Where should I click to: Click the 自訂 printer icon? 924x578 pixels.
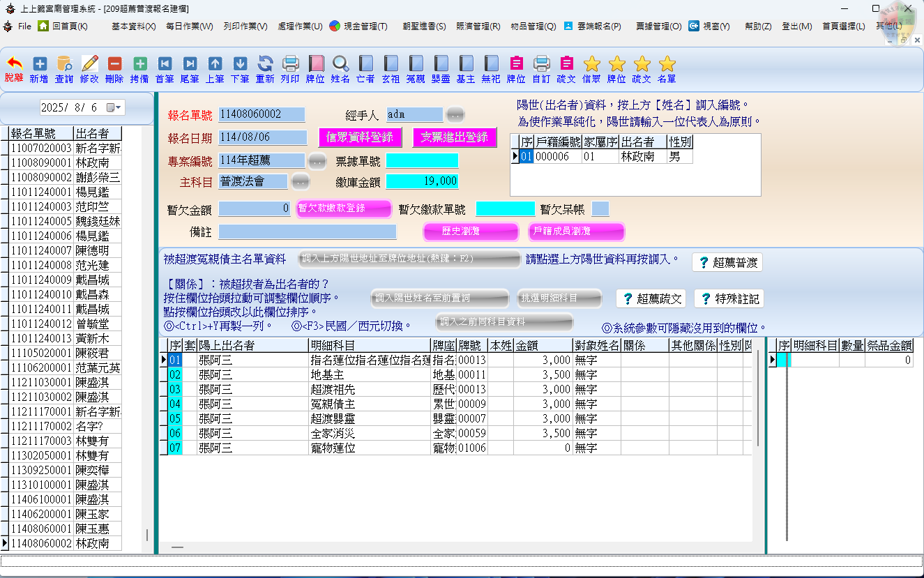(x=541, y=64)
